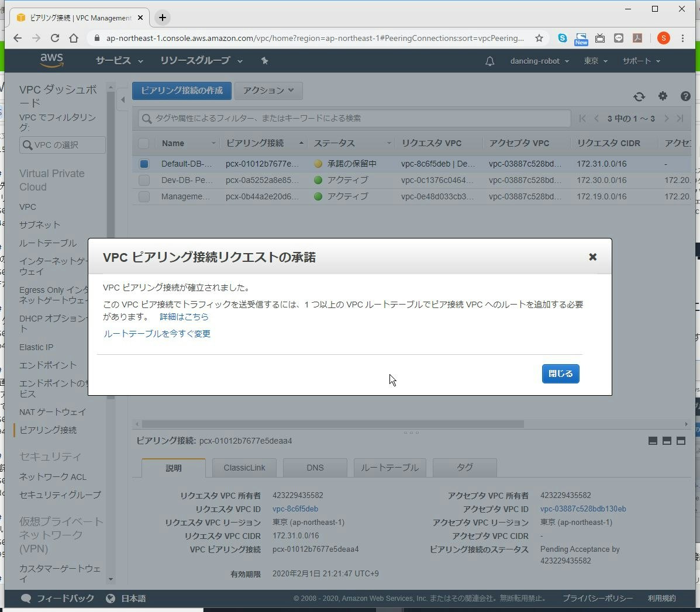Click the horizontal table scrollbar
Image resolution: width=700 pixels, height=612 pixels.
(333, 424)
